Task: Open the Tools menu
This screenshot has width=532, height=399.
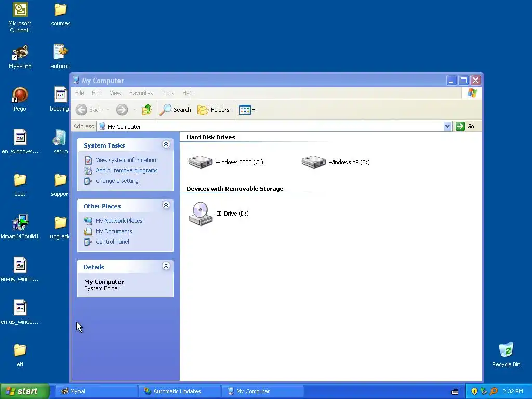Action: pyautogui.click(x=168, y=93)
